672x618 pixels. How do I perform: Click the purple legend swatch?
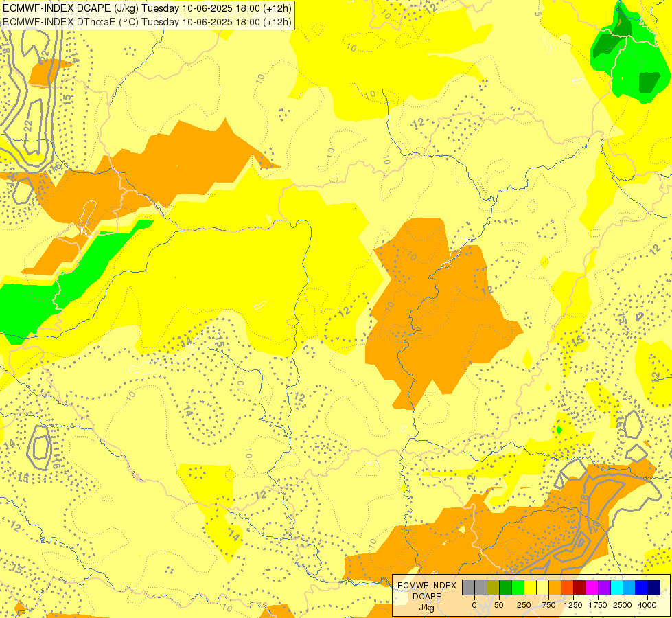(x=605, y=587)
